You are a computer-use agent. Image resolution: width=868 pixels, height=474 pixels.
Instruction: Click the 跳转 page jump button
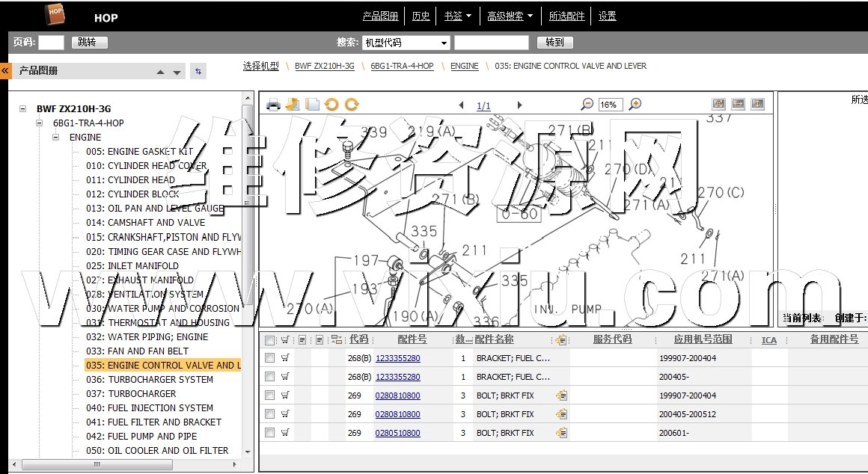coord(90,43)
